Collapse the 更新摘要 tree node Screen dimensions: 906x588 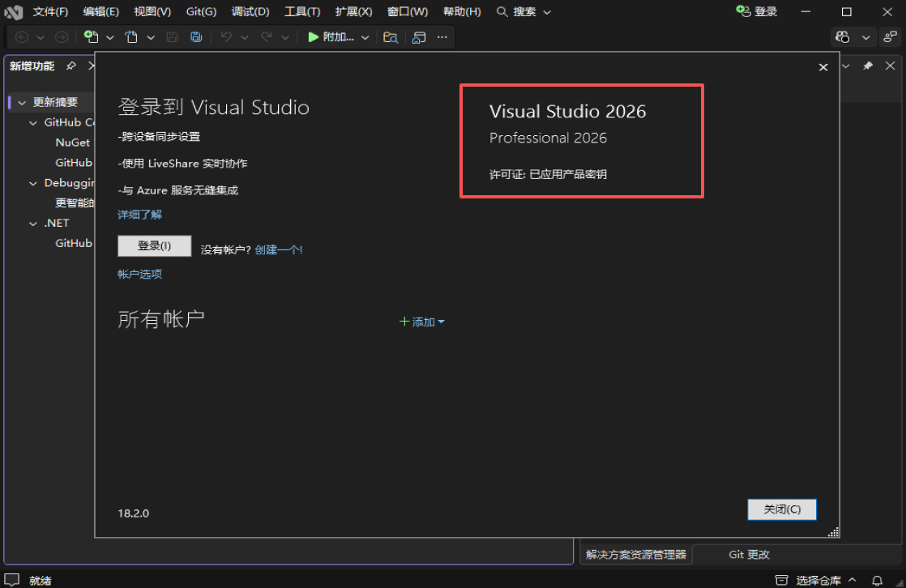[22, 103]
